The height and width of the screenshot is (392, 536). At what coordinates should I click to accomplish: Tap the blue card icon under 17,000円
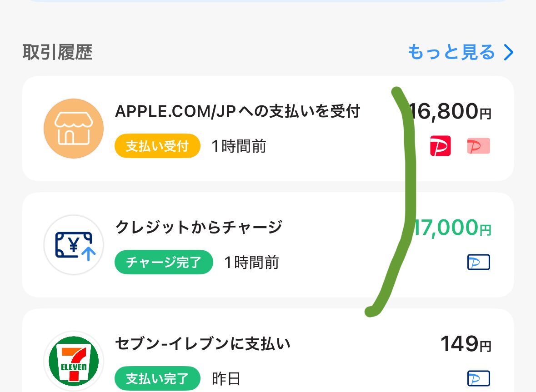click(x=479, y=262)
